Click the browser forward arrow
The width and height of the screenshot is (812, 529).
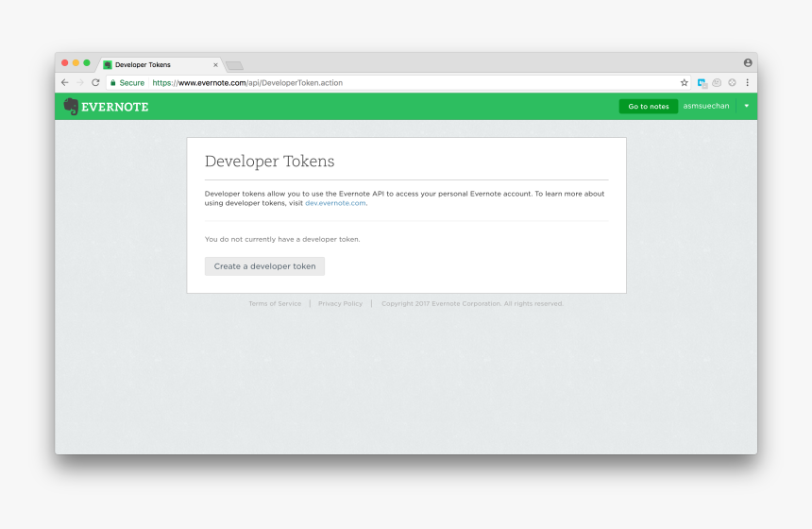click(x=80, y=82)
